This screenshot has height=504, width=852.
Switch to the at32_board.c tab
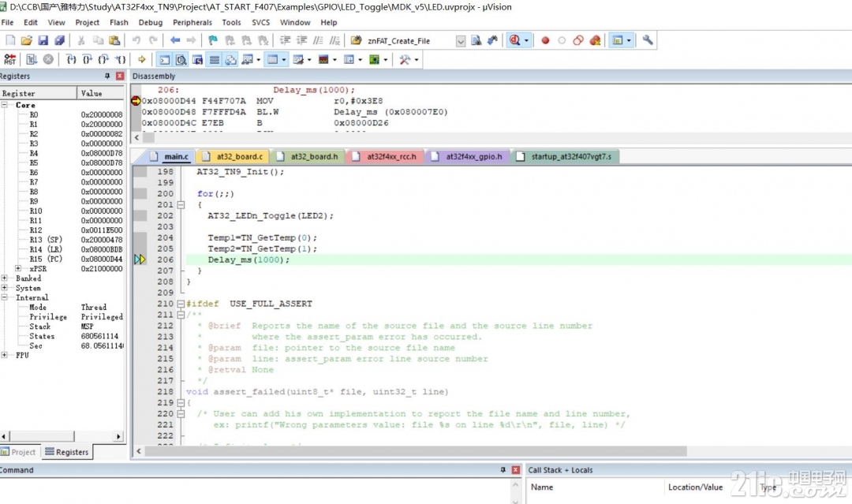coord(234,156)
